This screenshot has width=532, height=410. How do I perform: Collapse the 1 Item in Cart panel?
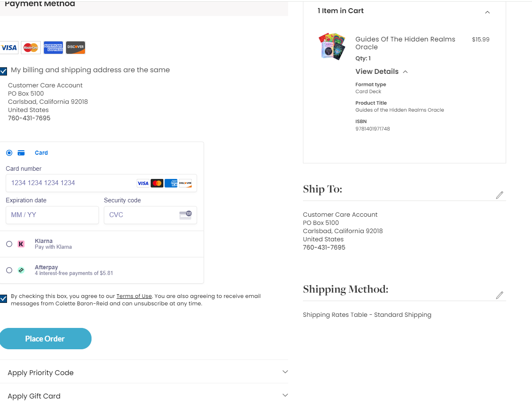[487, 12]
